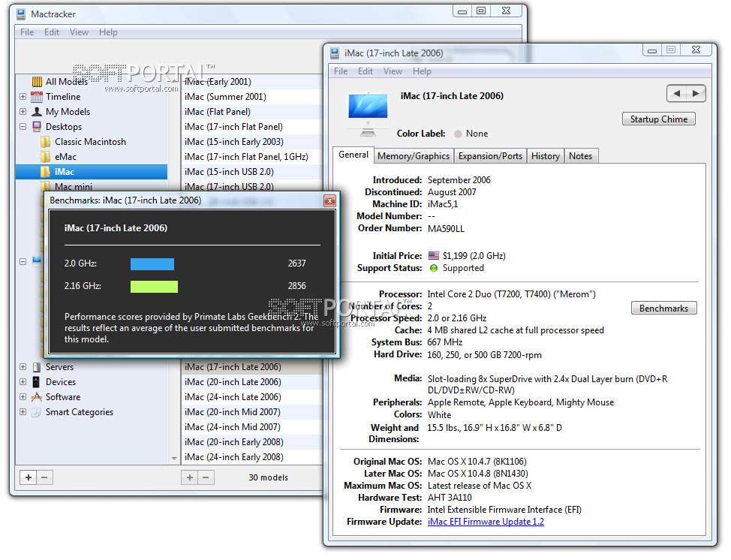This screenshot has height=560, width=731.
Task: Click the next model arrow in detail window
Action: pos(696,93)
